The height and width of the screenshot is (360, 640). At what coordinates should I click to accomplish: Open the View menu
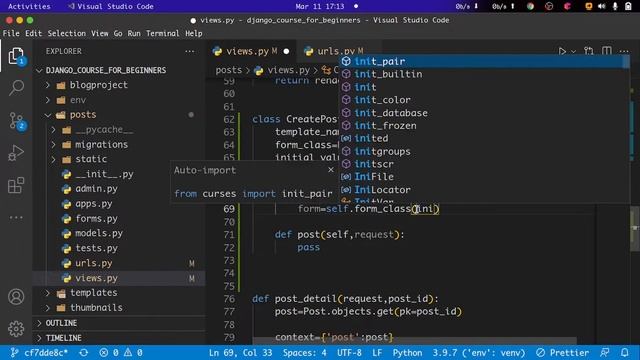click(100, 33)
